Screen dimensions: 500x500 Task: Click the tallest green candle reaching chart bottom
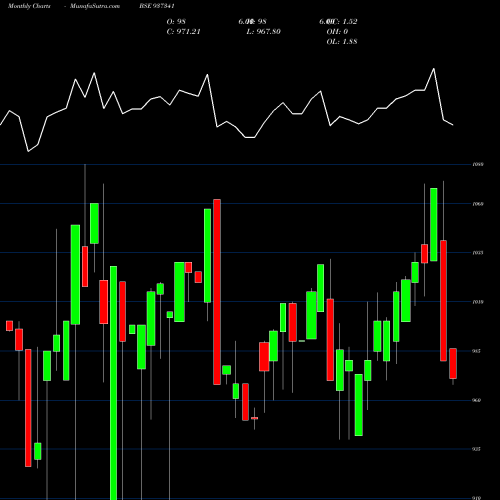(x=113, y=383)
